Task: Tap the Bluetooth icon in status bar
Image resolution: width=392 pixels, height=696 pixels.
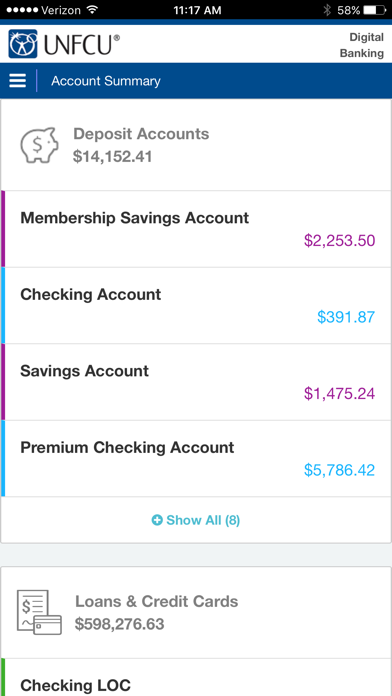Action: point(327,10)
